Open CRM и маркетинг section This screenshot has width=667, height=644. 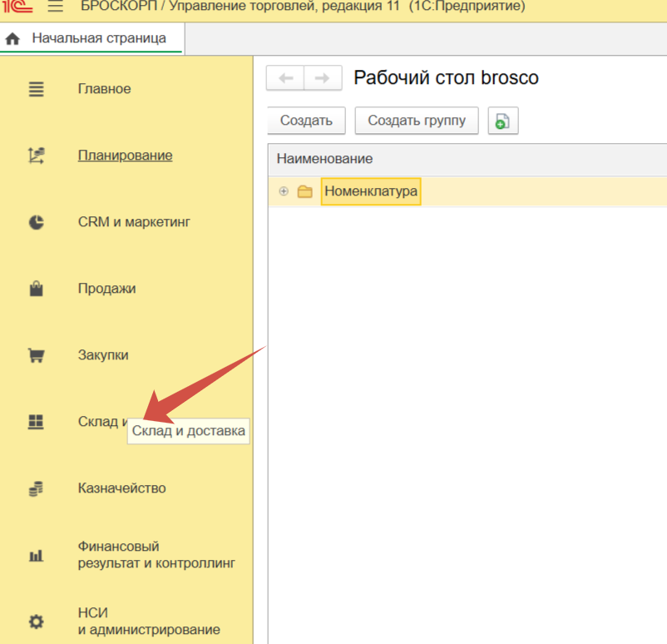pos(134,222)
